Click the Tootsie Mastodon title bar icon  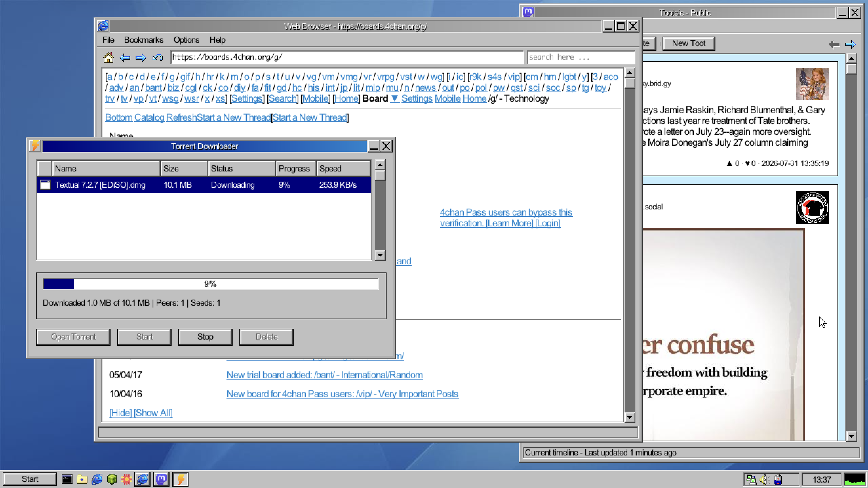[528, 13]
